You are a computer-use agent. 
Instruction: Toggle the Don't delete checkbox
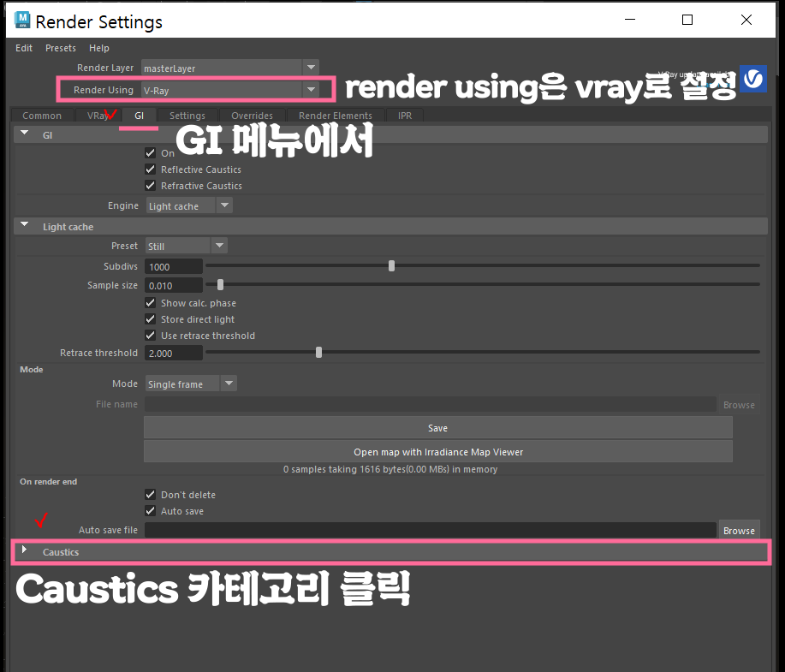coord(150,495)
